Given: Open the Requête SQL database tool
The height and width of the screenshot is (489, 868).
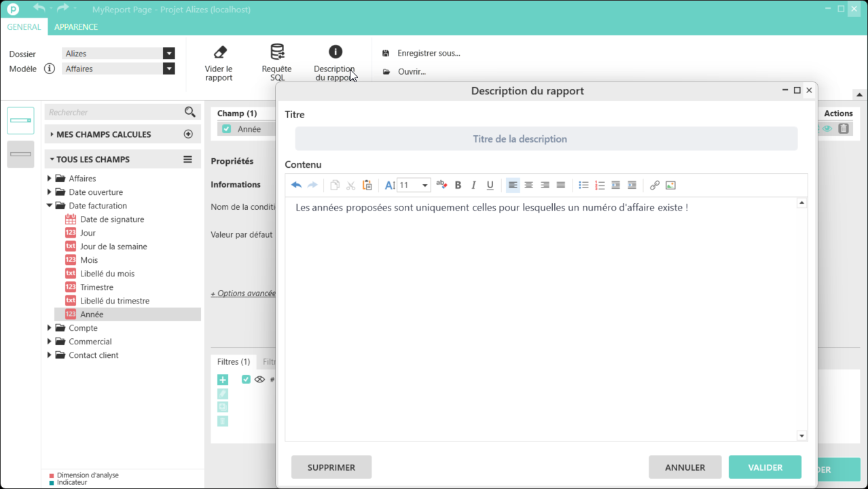Looking at the screenshot, I should pos(277,52).
